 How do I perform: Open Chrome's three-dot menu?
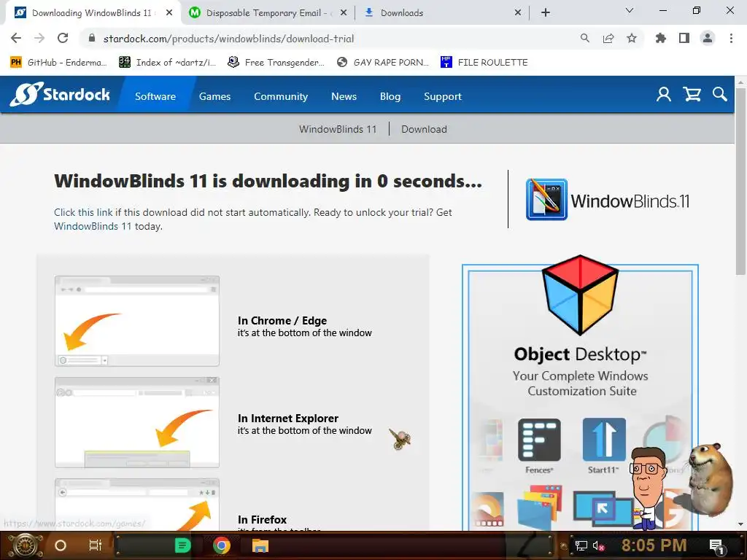tap(731, 38)
